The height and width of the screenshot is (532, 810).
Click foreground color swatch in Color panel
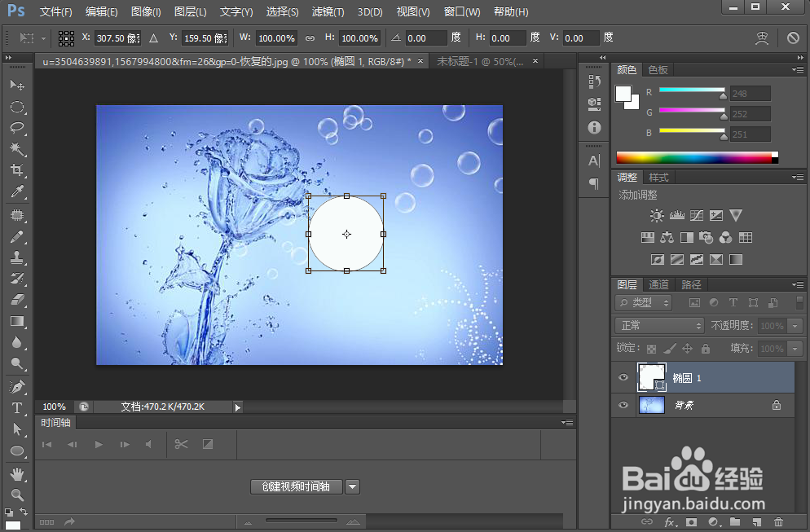coord(623,94)
